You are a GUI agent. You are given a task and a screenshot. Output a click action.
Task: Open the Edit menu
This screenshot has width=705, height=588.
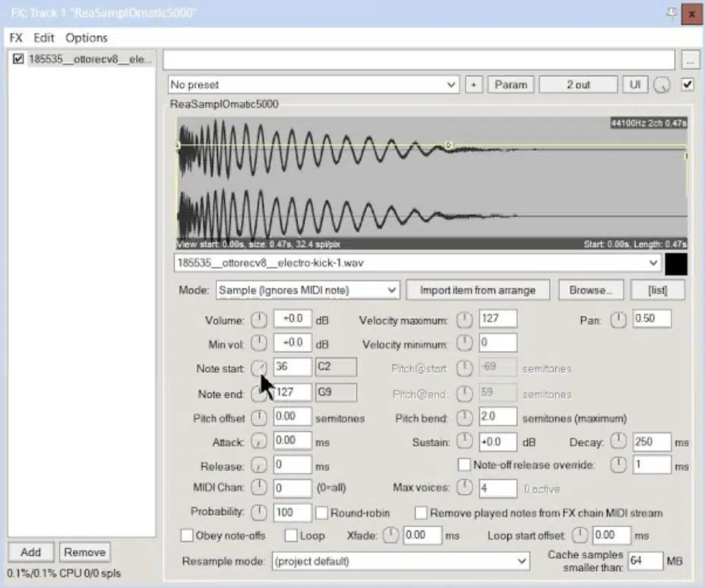click(43, 38)
